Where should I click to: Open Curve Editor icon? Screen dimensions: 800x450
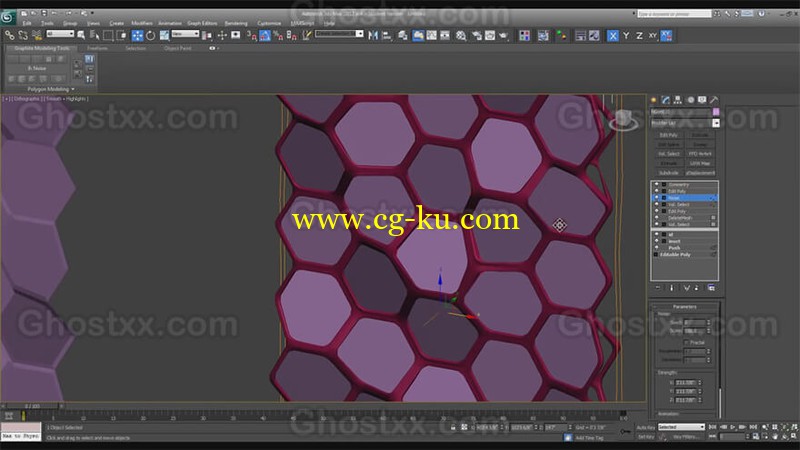click(432, 35)
